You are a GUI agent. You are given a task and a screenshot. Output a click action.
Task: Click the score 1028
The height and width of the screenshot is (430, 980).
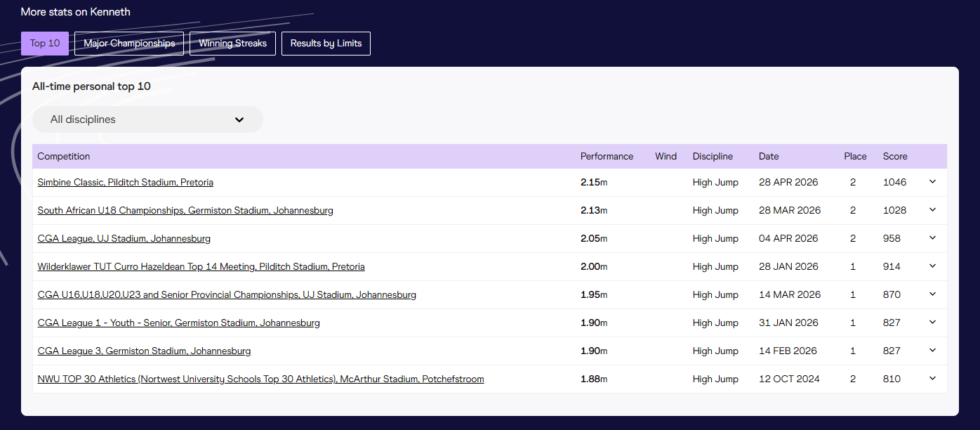coord(895,210)
